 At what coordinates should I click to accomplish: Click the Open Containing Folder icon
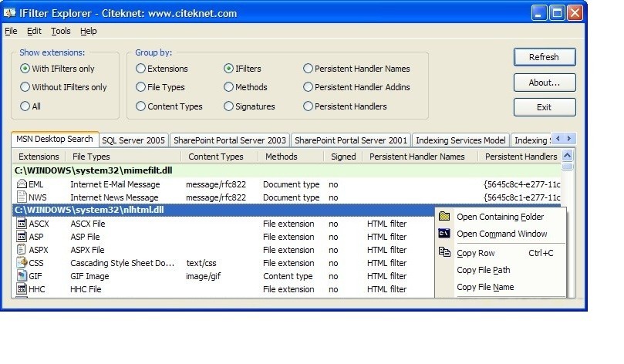[444, 217]
